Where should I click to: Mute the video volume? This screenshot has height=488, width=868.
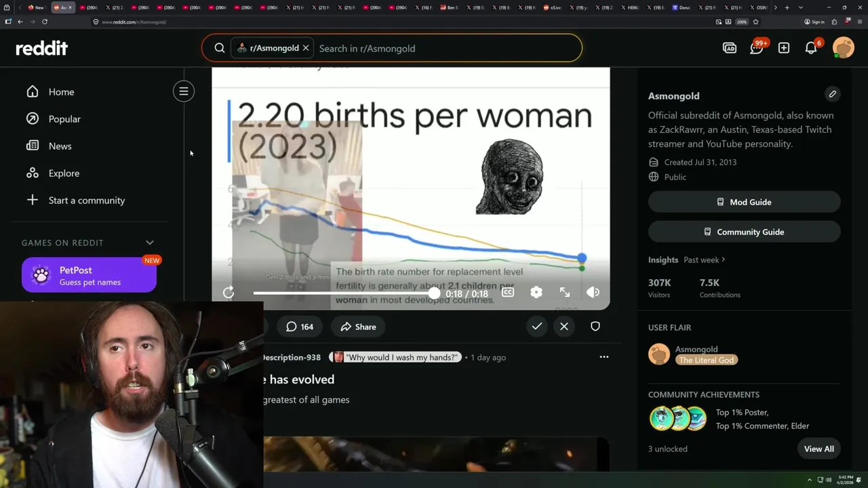click(593, 292)
